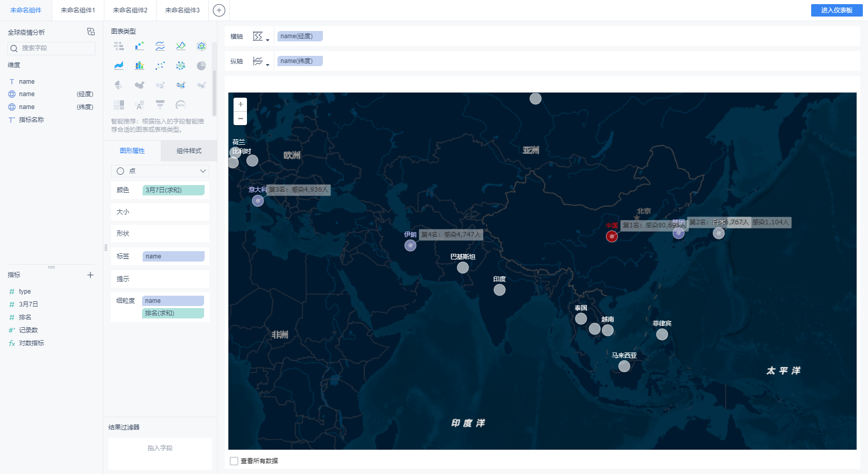The image size is (868, 474).
Task: Click the 排名(求和) granularity pill
Action: click(173, 313)
